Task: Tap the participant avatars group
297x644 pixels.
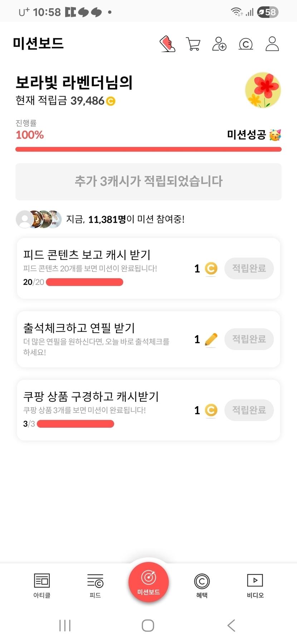Action: click(39, 219)
